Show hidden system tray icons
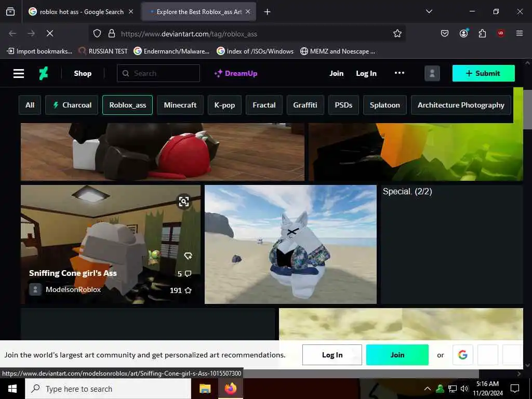Image resolution: width=532 pixels, height=399 pixels. [x=428, y=389]
